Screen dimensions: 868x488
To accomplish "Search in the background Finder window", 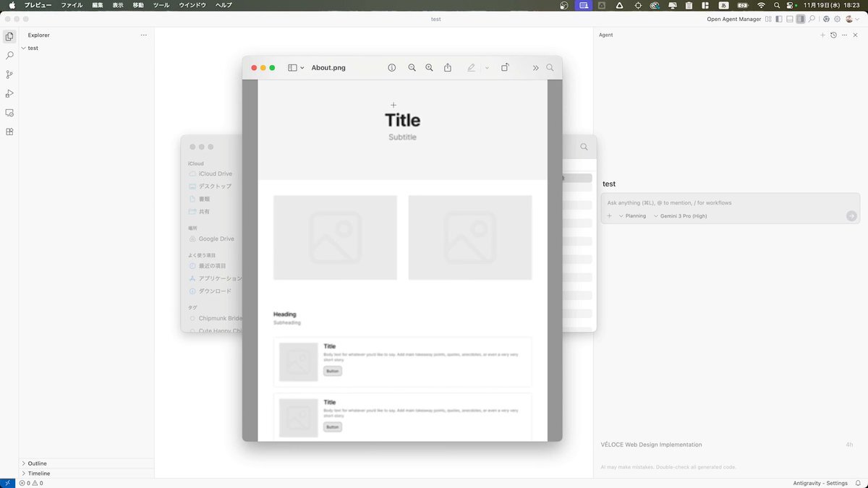I will coord(584,147).
